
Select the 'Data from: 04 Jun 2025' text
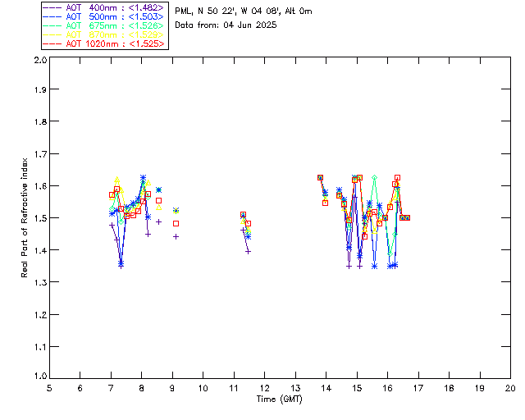click(226, 25)
